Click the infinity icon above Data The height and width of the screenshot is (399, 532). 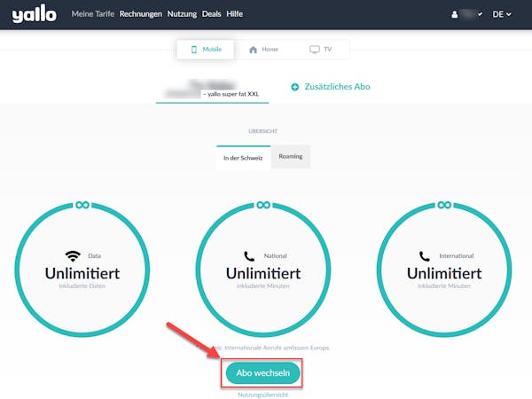click(82, 205)
